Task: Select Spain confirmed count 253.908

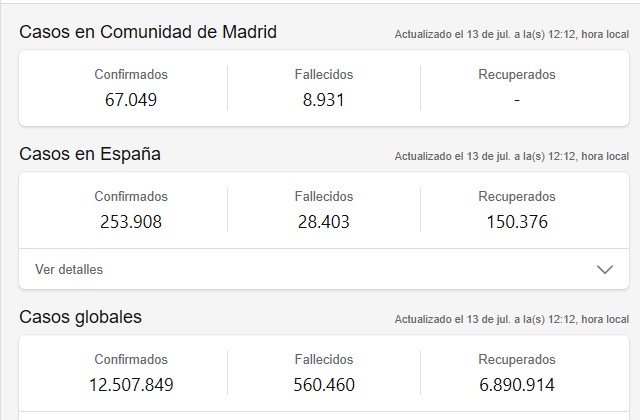Action: tap(131, 221)
